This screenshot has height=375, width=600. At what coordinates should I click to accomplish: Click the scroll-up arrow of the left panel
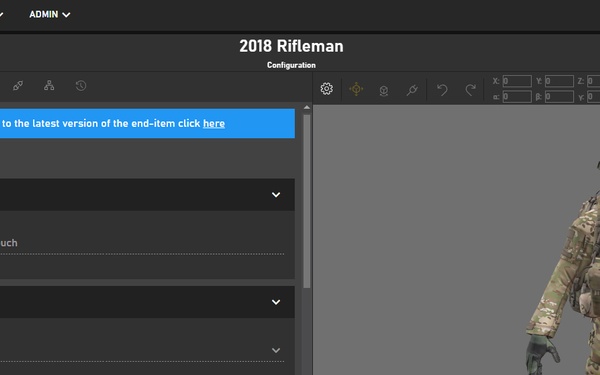click(307, 108)
